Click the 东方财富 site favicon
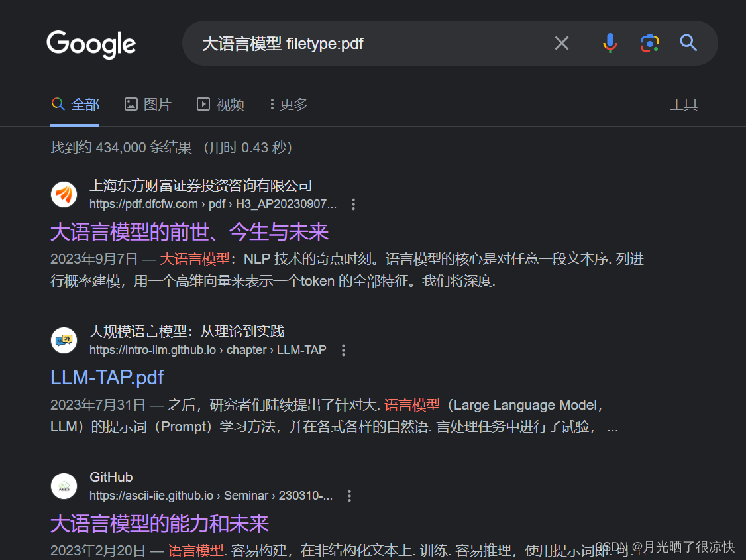Image resolution: width=746 pixels, height=560 pixels. click(64, 194)
